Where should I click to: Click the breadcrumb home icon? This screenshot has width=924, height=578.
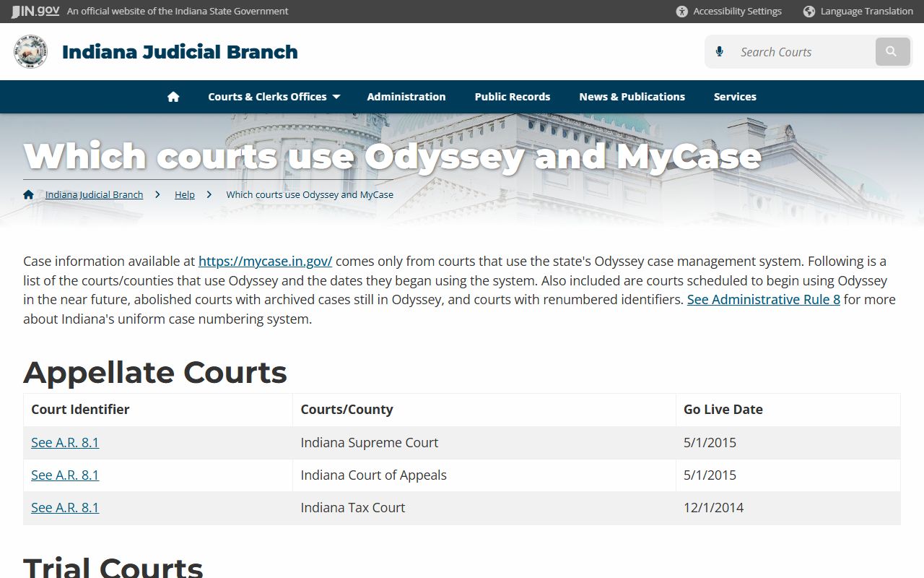28,194
